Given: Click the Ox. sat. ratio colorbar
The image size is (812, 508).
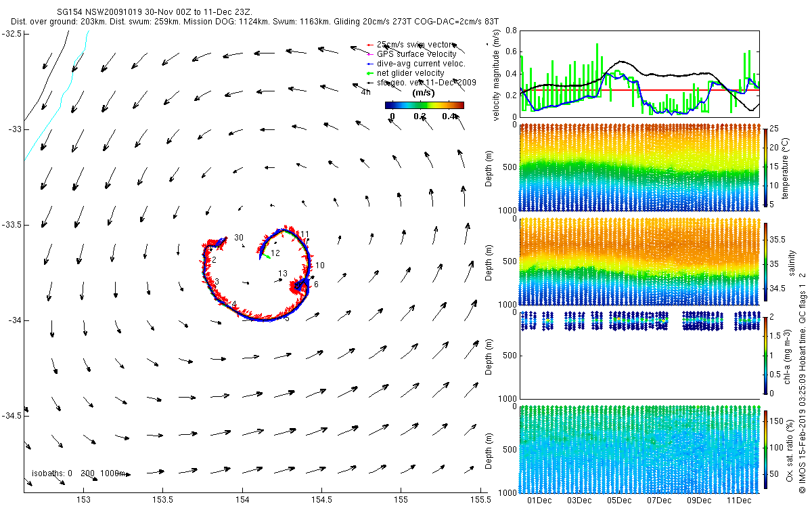Looking at the screenshot, I should point(765,448).
